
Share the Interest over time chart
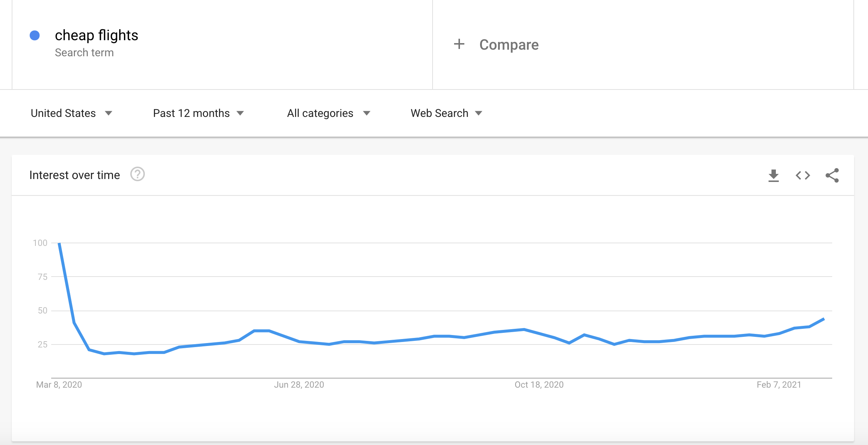833,175
